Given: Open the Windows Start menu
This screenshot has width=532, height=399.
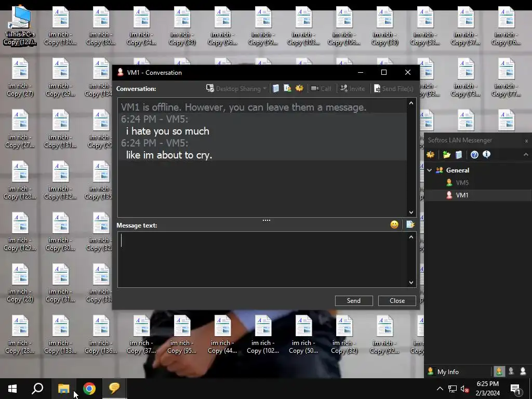Looking at the screenshot, I should (12, 389).
